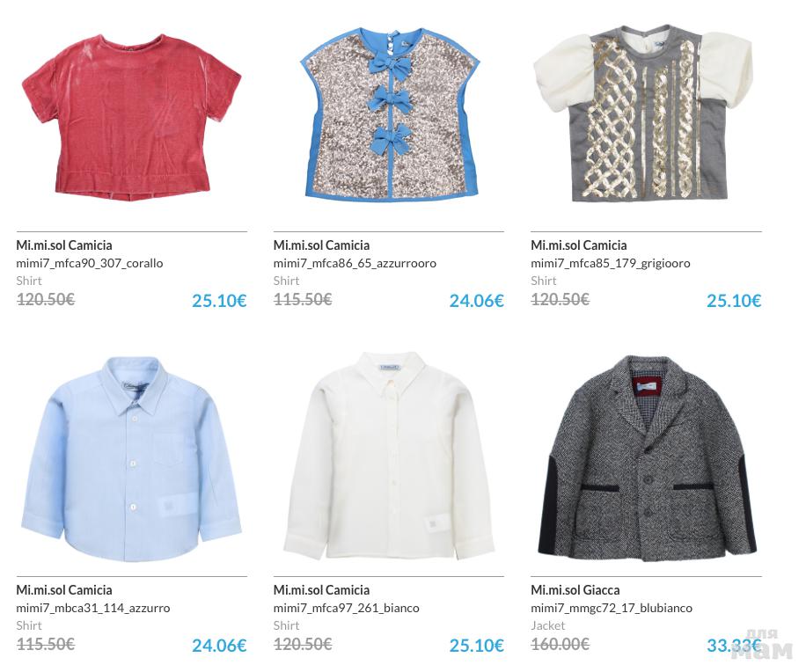Click the Mi.mi.sol Giacca product title
Screen dimensions: 806x672
[575, 590]
